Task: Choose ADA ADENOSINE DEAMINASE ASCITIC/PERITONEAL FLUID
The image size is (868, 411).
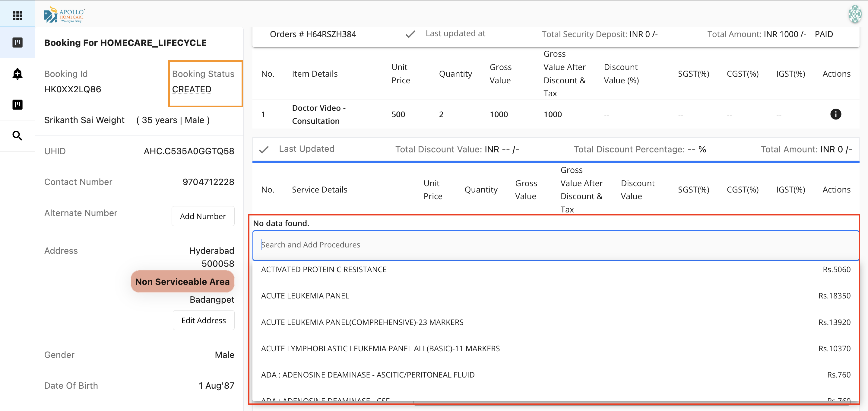Action: click(367, 374)
